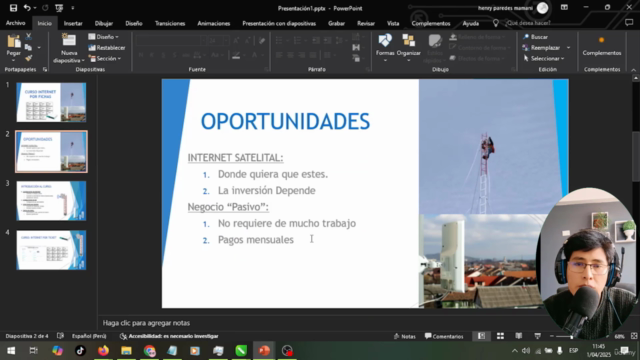Click Buscar to find text
640x360 pixels.
536,37
